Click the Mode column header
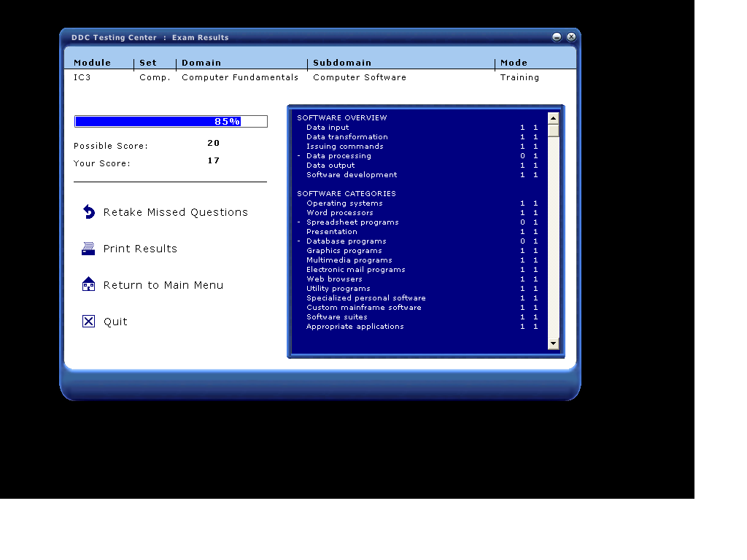Image resolution: width=747 pixels, height=560 pixels. tap(514, 63)
